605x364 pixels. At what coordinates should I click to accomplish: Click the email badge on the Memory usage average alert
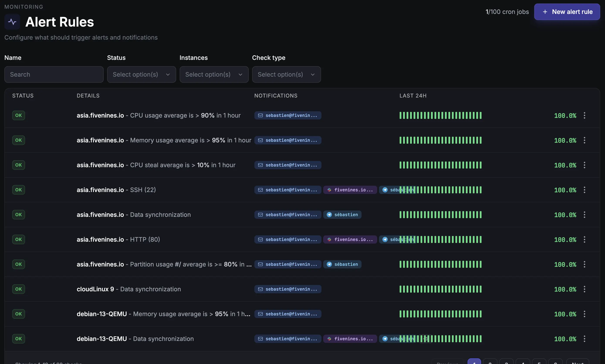tap(287, 140)
